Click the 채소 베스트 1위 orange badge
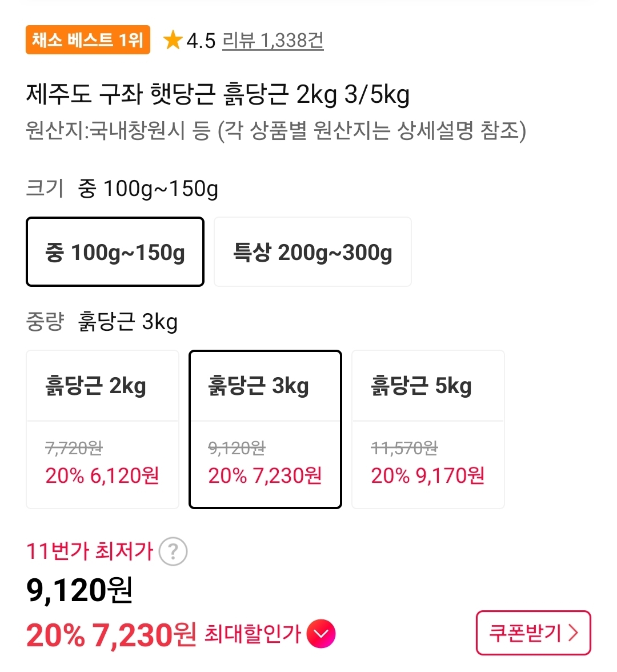 [x=87, y=40]
